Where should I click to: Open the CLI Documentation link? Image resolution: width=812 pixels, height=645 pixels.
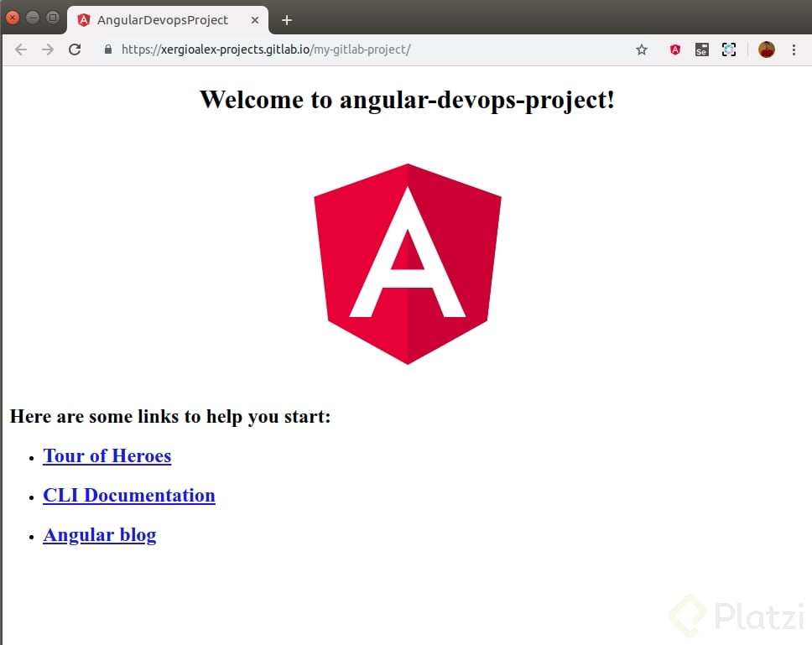coord(129,496)
